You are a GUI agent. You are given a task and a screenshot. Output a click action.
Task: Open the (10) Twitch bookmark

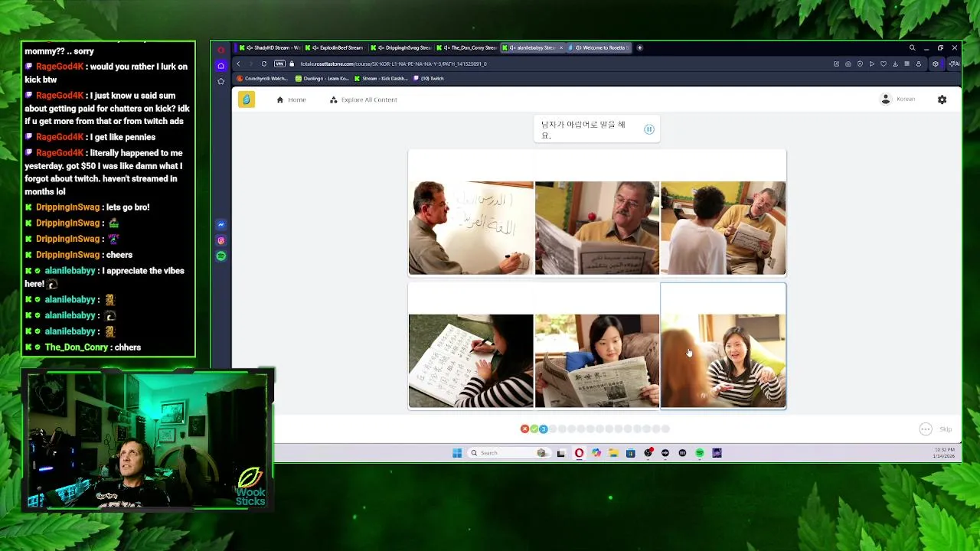(429, 78)
